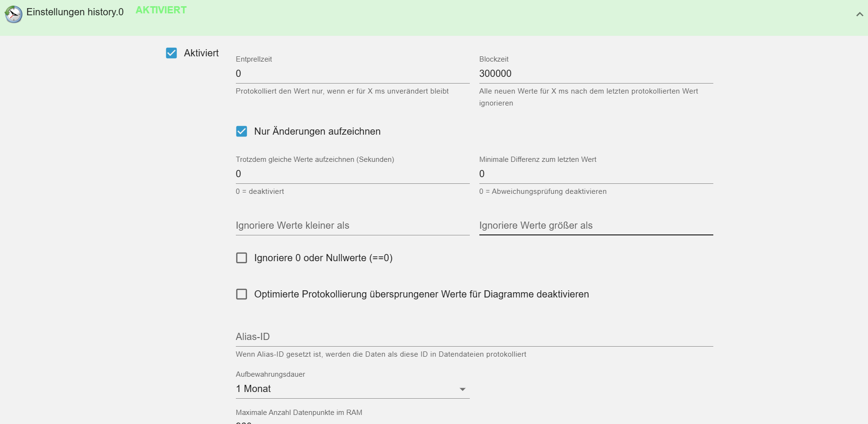Click the green AKTIVIERT status label

[x=161, y=10]
